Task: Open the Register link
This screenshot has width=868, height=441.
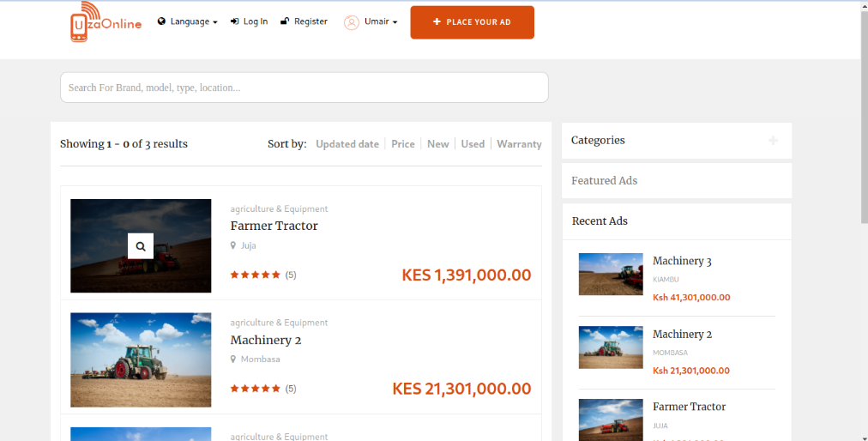Action: [x=304, y=21]
